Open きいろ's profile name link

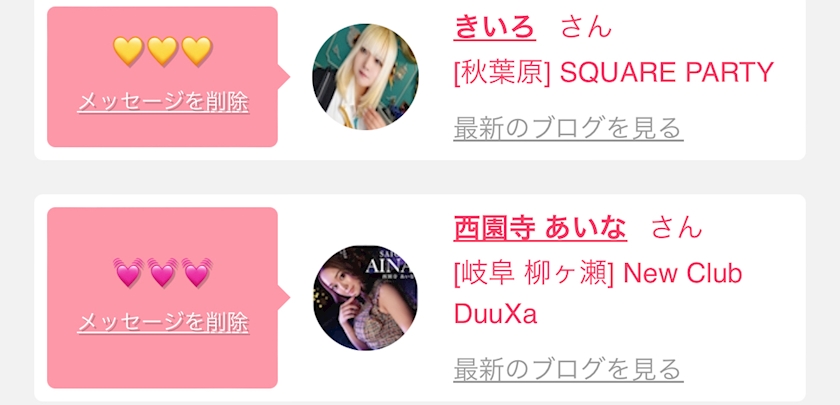494,26
